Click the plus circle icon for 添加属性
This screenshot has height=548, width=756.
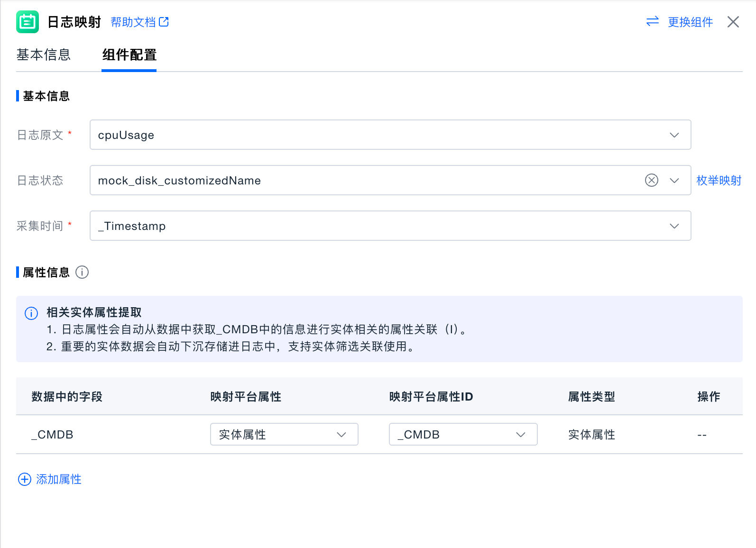[x=25, y=479]
